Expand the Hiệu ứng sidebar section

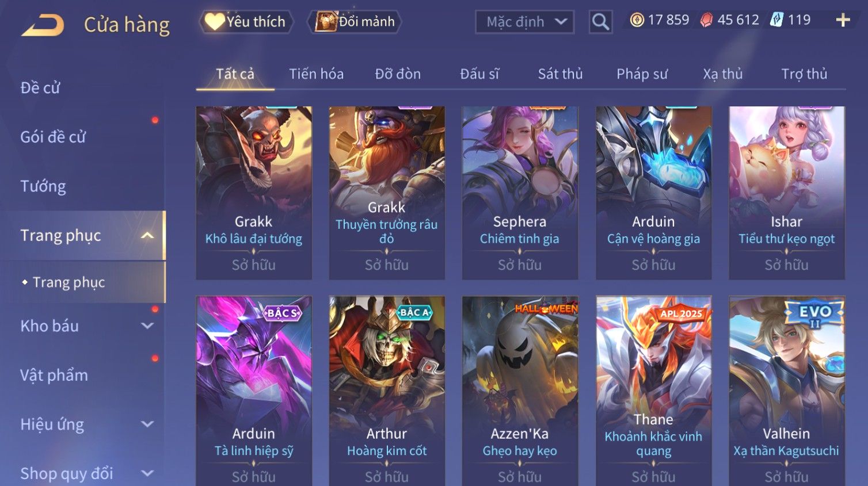tap(147, 424)
